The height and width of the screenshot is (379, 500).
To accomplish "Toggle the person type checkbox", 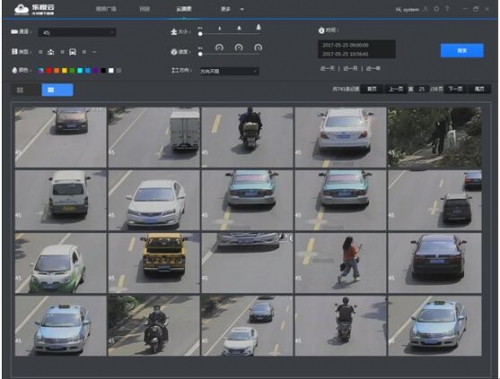I will click(41, 52).
